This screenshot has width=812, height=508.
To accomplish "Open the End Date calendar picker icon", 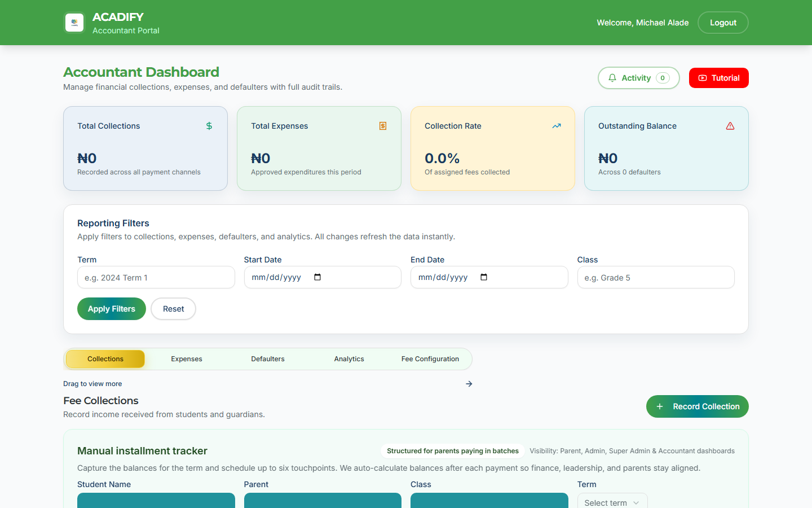I will (x=483, y=277).
